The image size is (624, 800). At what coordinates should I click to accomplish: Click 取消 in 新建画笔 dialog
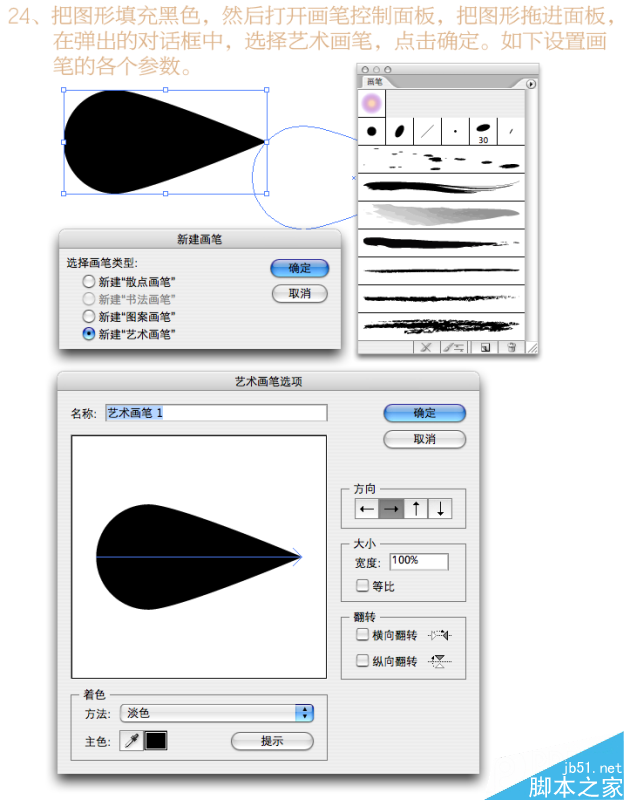pos(300,294)
